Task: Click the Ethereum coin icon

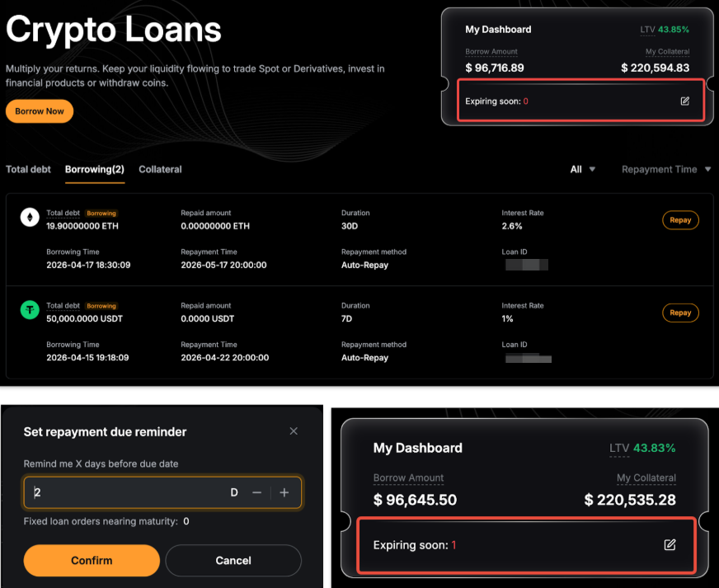Action: pos(30,219)
